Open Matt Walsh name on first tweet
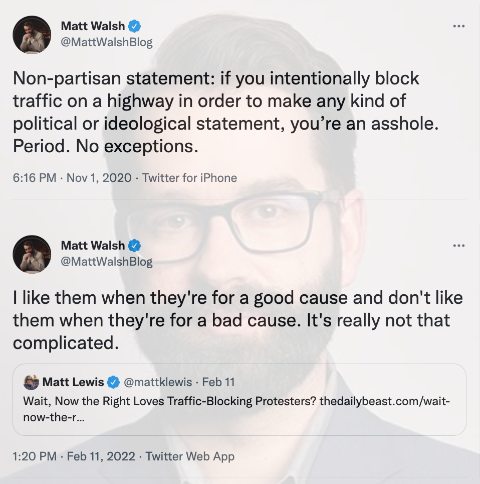The width and height of the screenshot is (480, 484). point(93,26)
